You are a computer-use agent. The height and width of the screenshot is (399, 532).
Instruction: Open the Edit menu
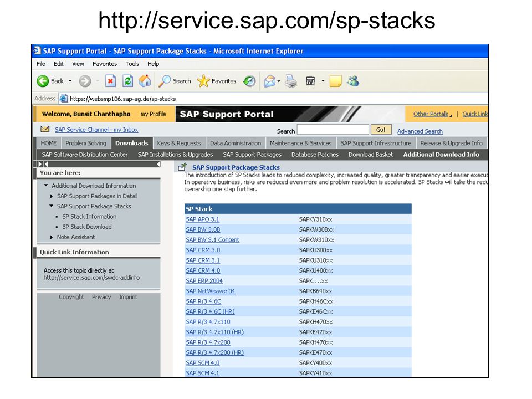click(58, 64)
